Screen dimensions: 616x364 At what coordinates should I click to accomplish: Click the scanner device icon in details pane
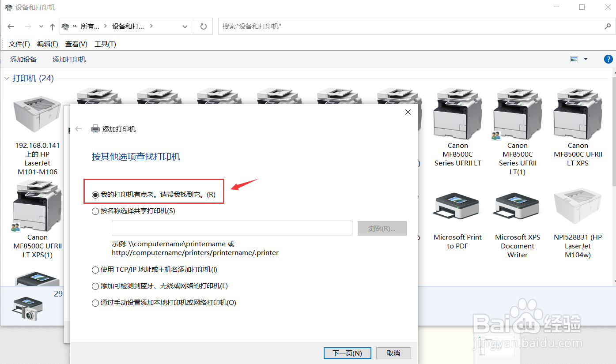[28, 308]
